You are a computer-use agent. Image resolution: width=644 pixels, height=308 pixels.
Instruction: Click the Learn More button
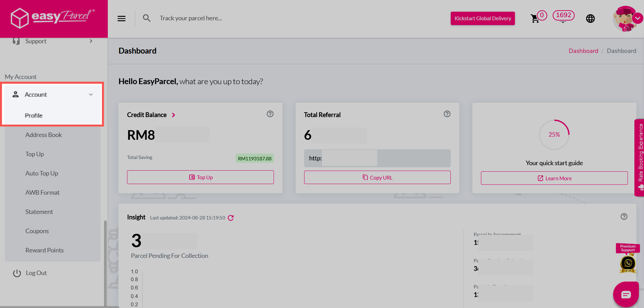(554, 178)
